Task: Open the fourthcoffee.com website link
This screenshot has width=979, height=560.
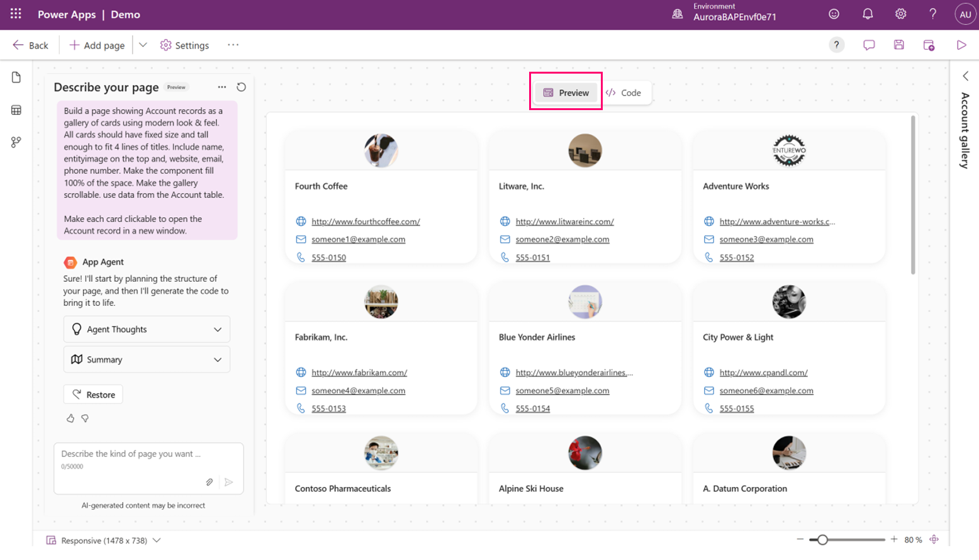Action: coord(366,221)
